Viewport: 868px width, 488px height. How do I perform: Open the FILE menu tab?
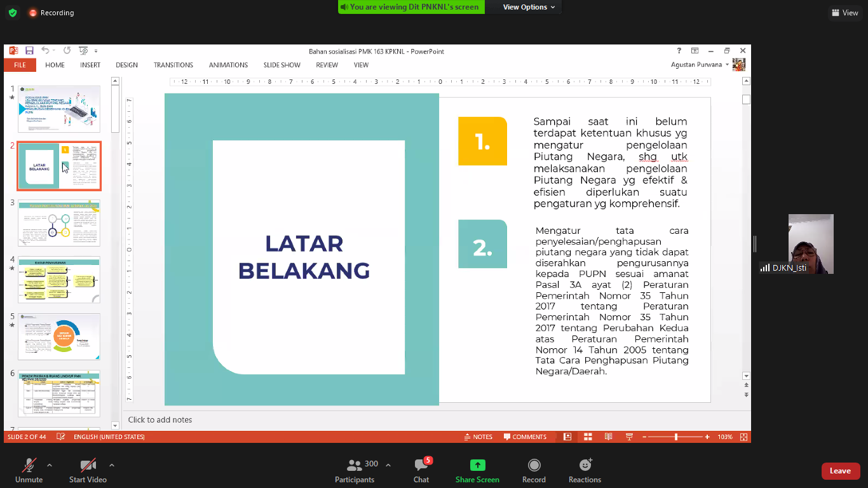[20, 65]
